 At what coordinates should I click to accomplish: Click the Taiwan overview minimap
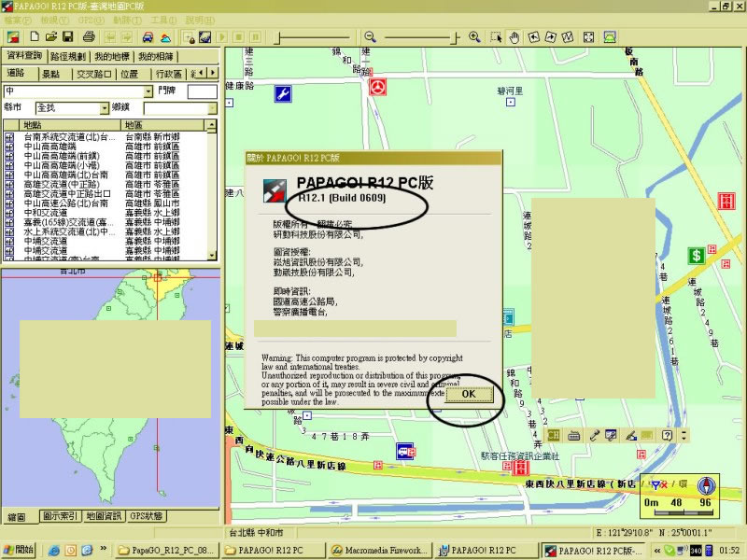point(111,387)
